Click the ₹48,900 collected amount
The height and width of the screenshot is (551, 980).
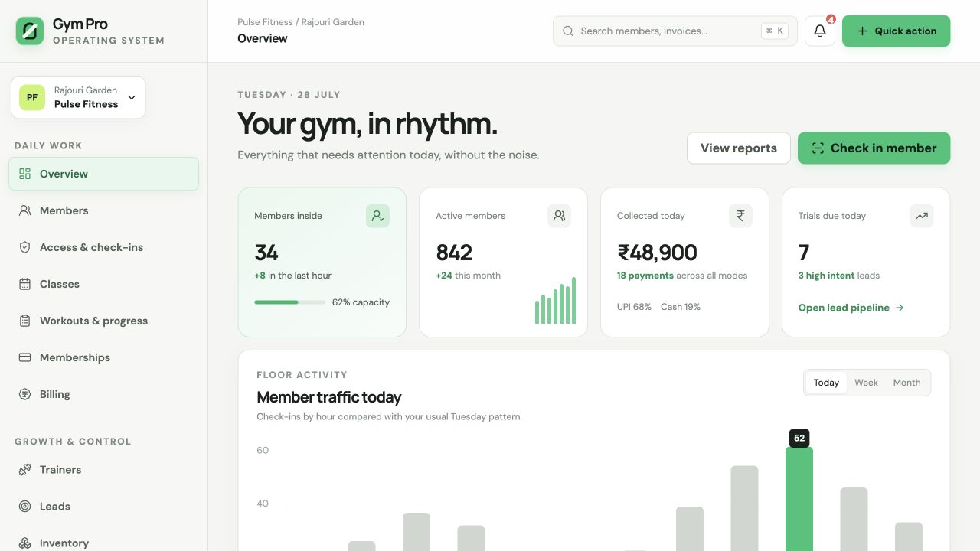(657, 253)
